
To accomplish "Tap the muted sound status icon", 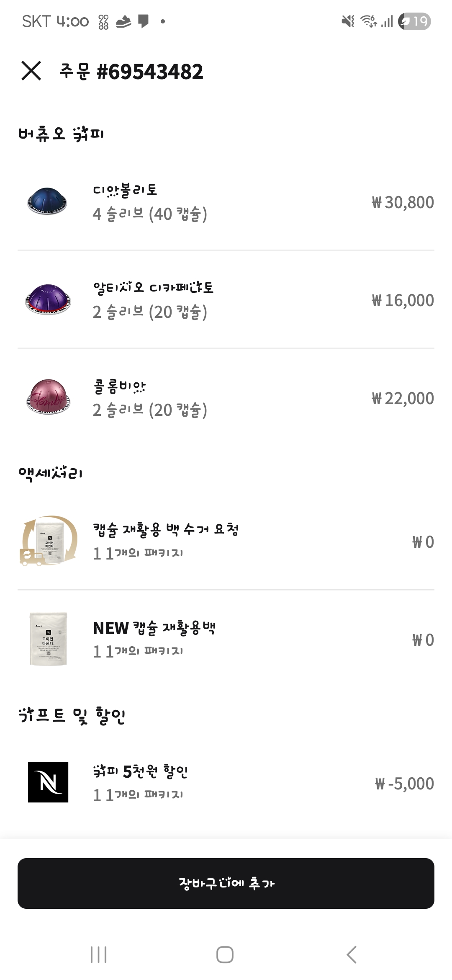I will pyautogui.click(x=348, y=21).
